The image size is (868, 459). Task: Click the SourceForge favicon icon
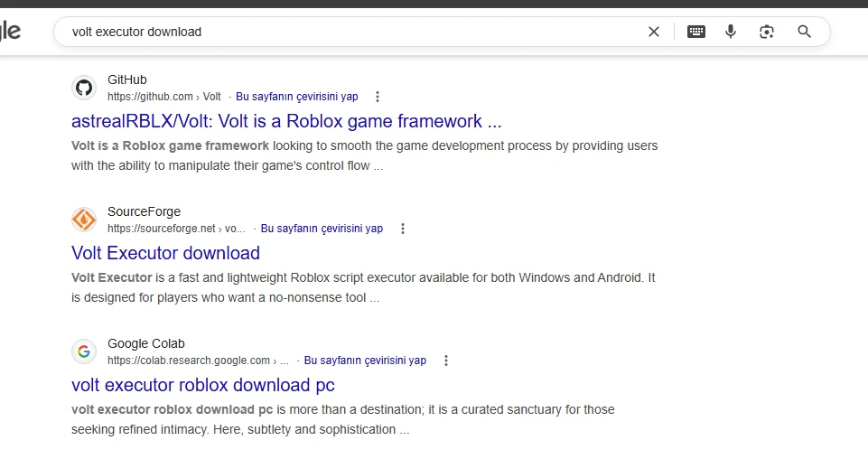click(x=84, y=220)
